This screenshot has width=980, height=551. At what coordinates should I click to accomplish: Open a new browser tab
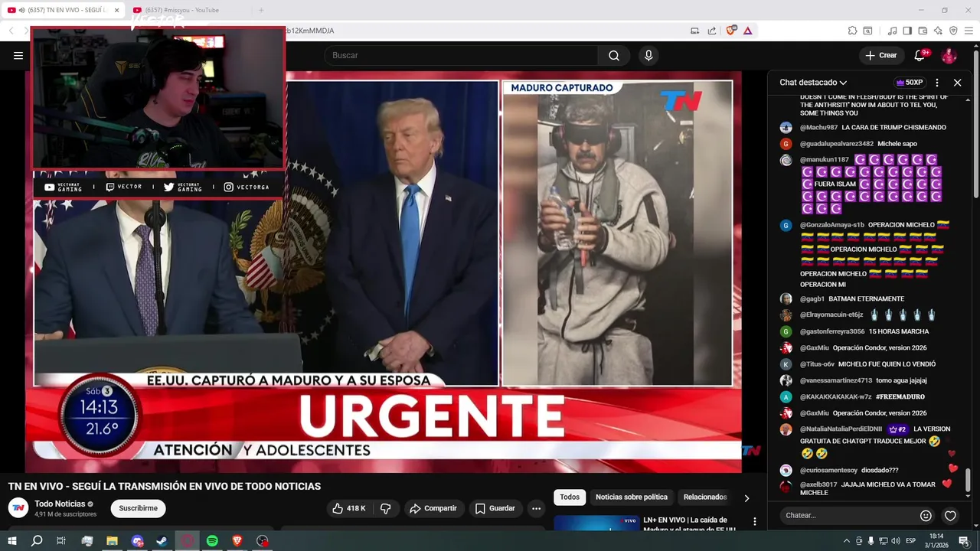tap(261, 10)
